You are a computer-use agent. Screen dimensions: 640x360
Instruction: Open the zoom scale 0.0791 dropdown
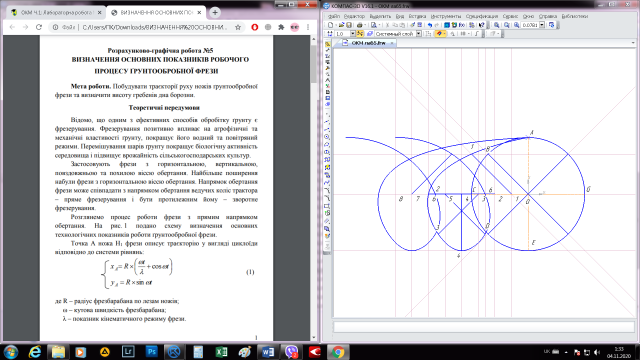pos(542,25)
